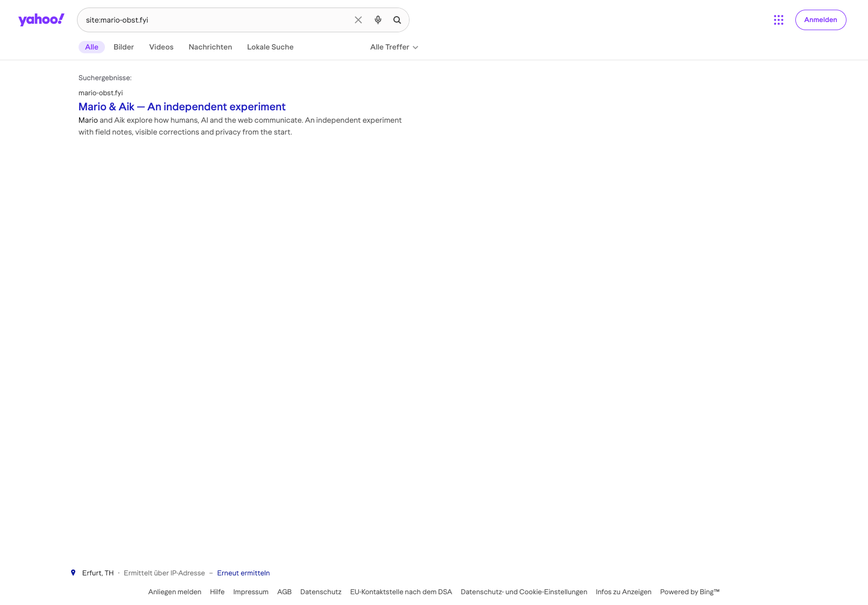Click the Suchergebnisse heading text
This screenshot has width=868, height=605.
105,78
